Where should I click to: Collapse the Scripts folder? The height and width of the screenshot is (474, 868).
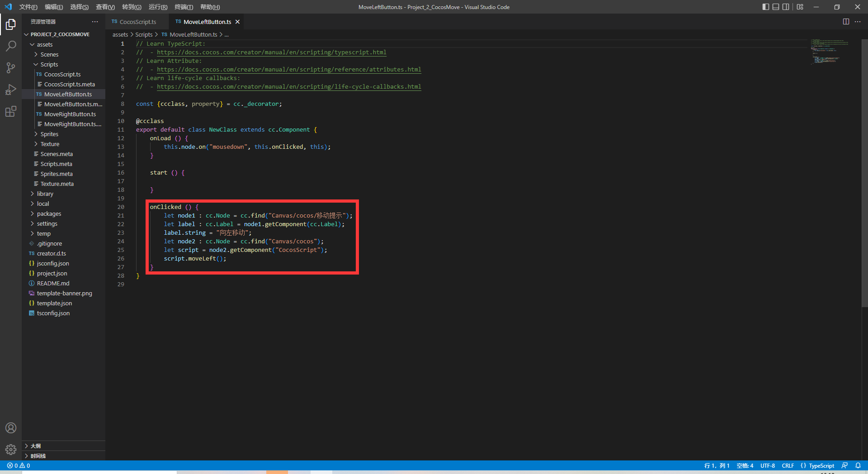tap(49, 64)
